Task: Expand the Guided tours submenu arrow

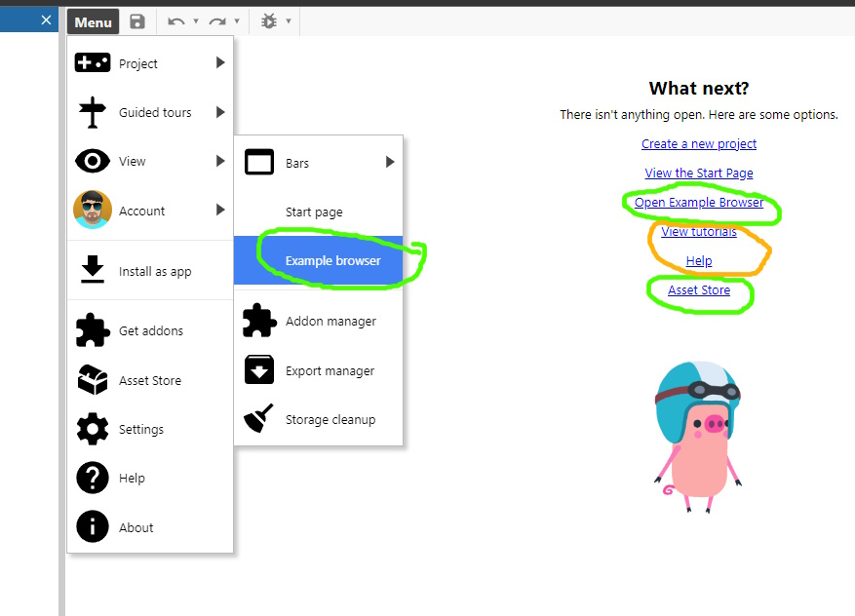Action: [219, 112]
